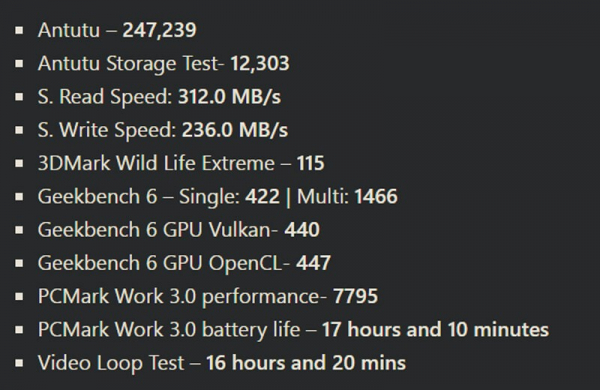
Task: Click the 312.0 MB/s read speed value
Action: [x=229, y=96]
